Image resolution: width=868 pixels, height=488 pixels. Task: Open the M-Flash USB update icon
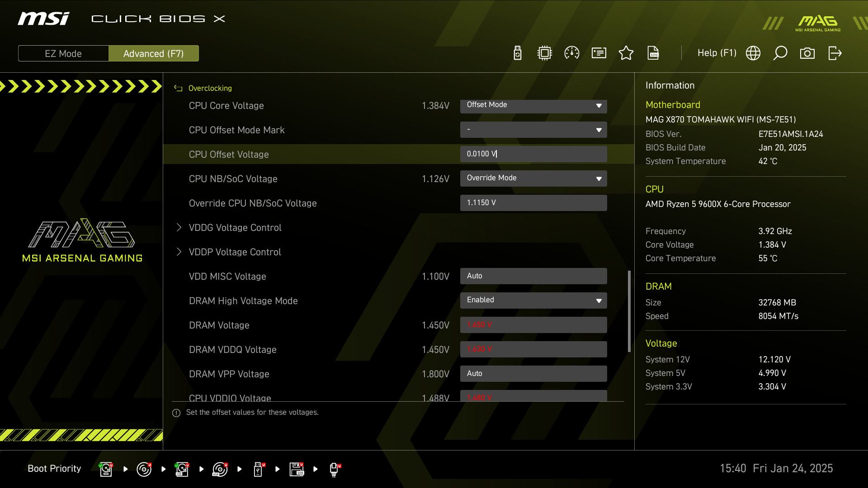pyautogui.click(x=518, y=53)
